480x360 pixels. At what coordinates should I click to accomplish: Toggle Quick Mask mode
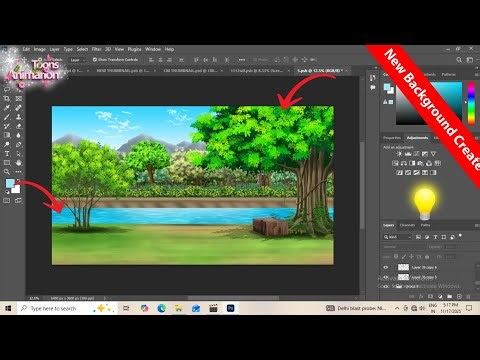pyautogui.click(x=7, y=200)
